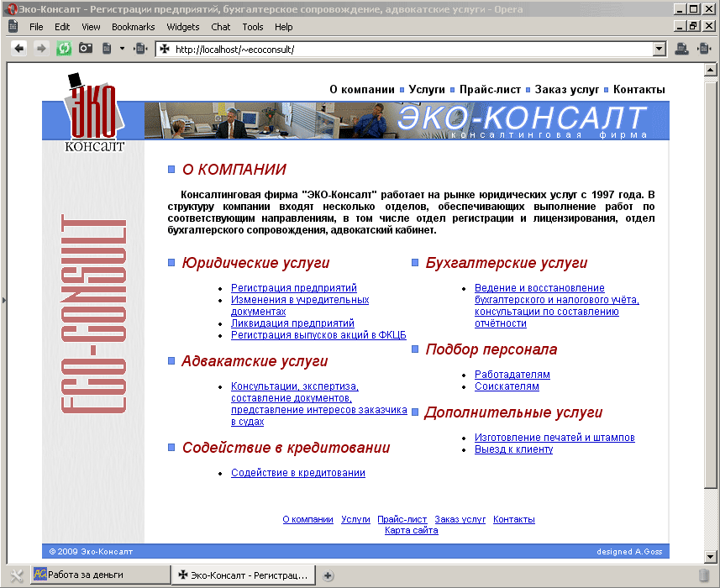Viewport: 720px width, 588px height.
Task: Open the wand dropdown arrow in toolbar
Action: [122, 48]
